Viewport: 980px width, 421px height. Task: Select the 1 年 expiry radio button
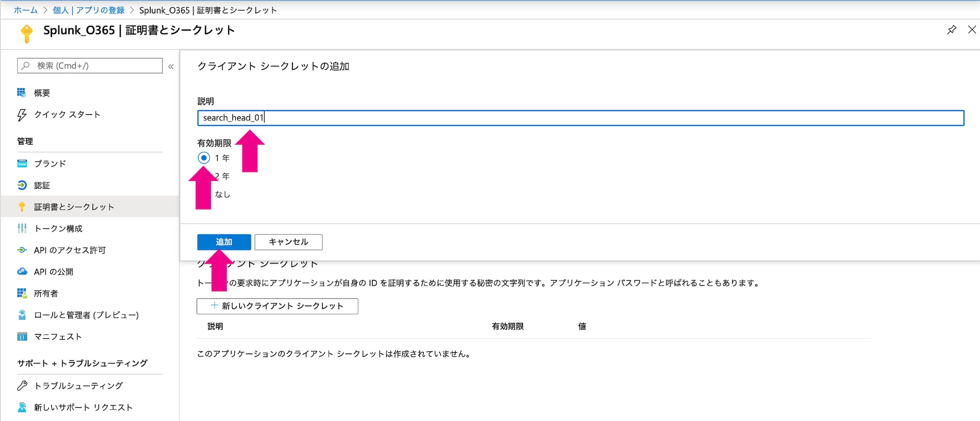[x=204, y=158]
